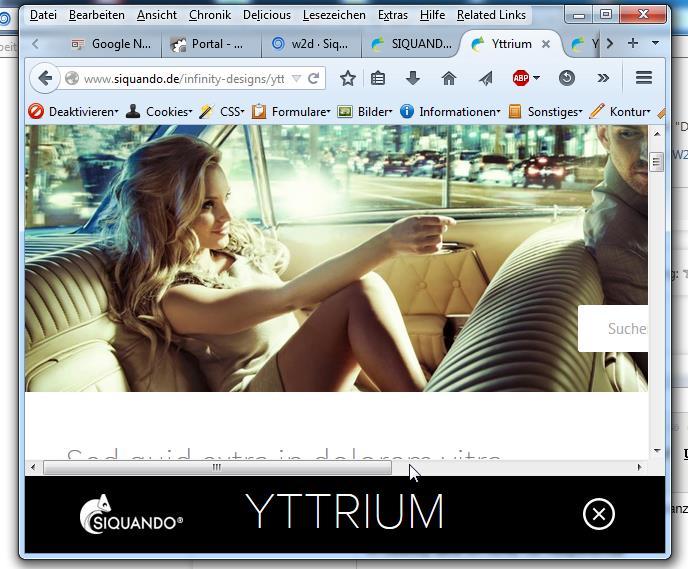Viewport: 688px width, 569px height.
Task: Click the hero image of woman in car
Action: 336,258
